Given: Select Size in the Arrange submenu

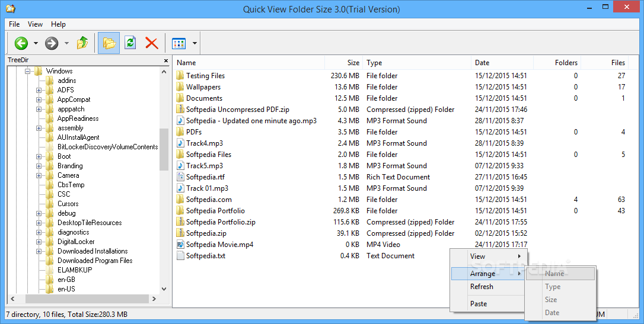Looking at the screenshot, I should [560, 300].
